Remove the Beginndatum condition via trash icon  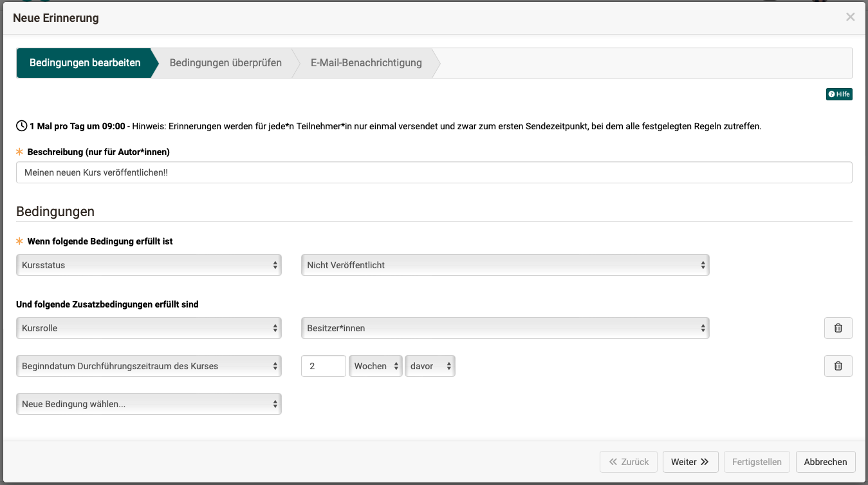point(838,366)
